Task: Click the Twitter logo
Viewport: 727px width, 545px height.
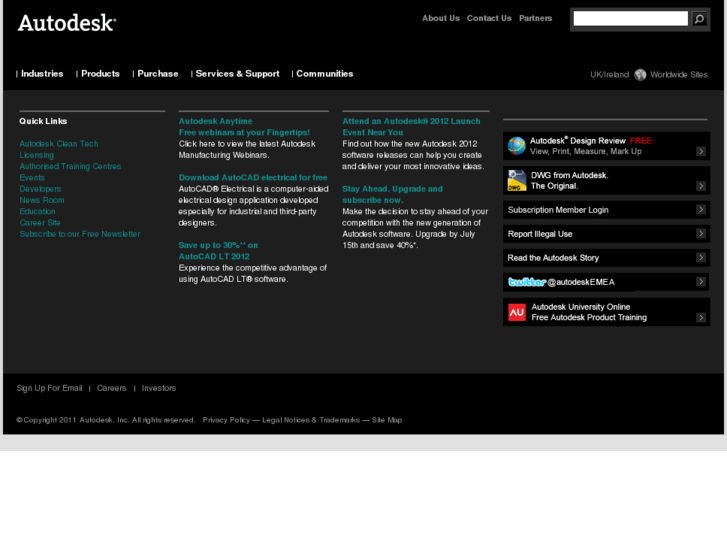Action: 527,282
